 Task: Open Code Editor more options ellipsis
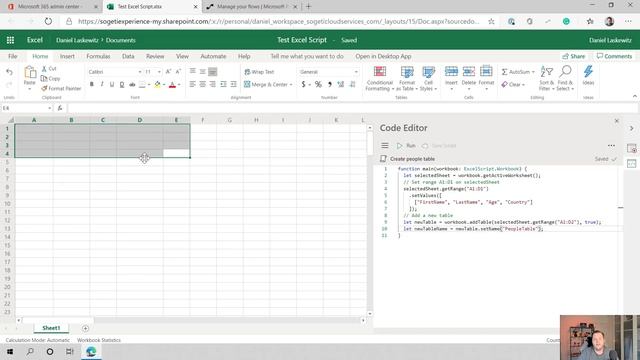click(x=611, y=145)
